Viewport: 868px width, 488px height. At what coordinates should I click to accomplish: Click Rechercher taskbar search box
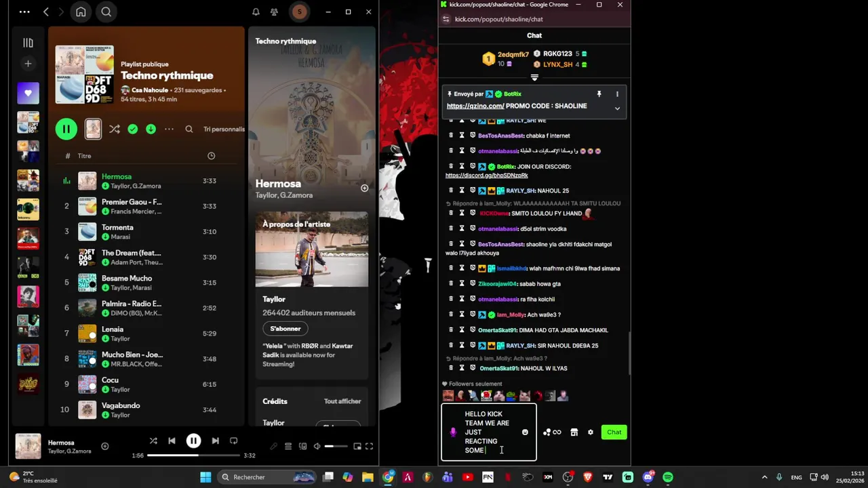266,477
